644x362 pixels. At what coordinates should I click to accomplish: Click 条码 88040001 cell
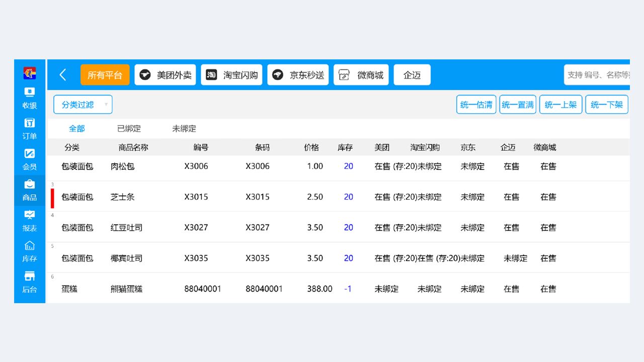click(x=264, y=289)
